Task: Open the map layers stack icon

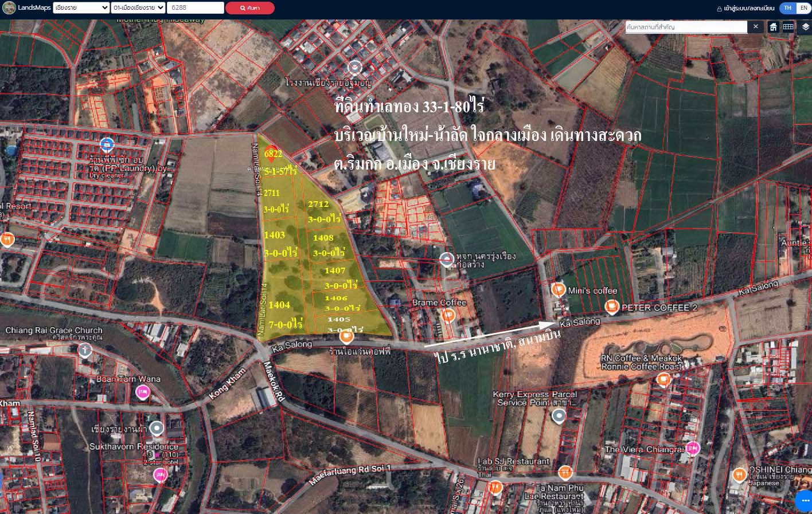Action: coord(805,27)
